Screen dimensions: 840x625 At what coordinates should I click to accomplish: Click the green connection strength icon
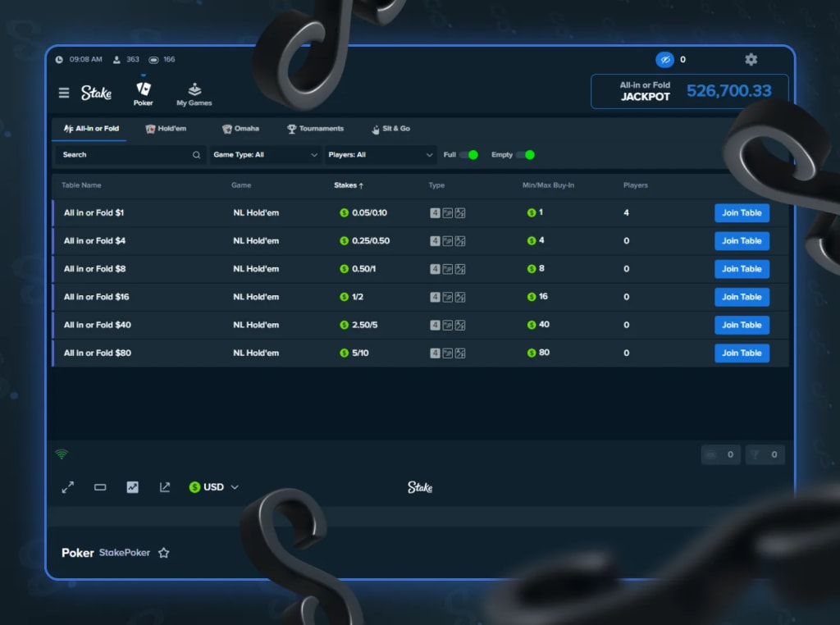[x=62, y=454]
